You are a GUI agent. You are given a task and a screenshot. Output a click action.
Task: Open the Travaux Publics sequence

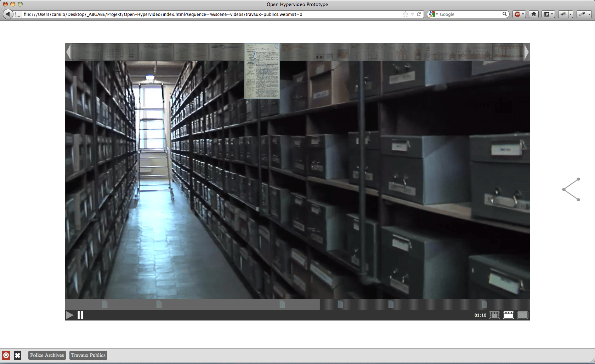pyautogui.click(x=88, y=355)
